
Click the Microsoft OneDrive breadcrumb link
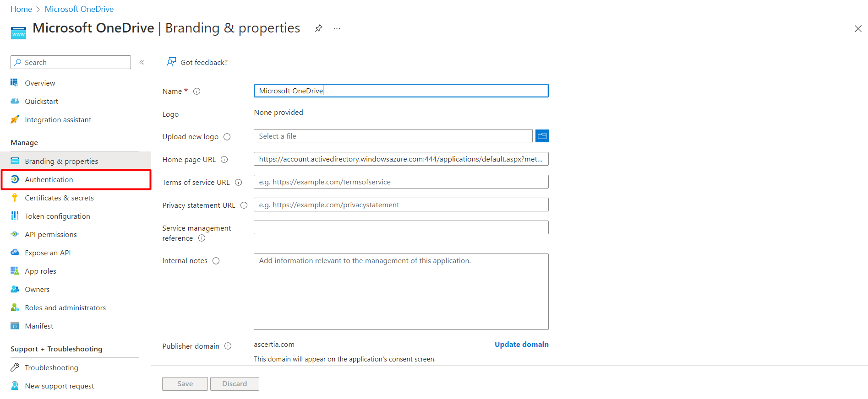(79, 9)
